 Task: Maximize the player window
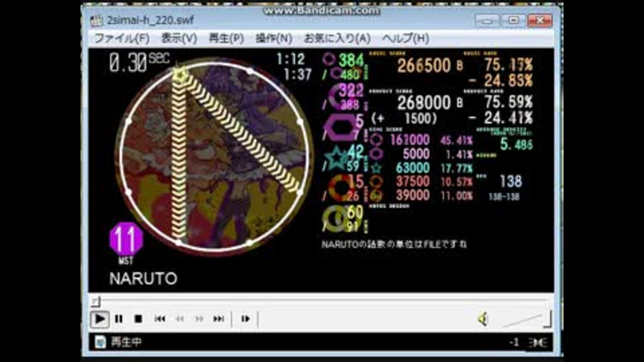click(x=513, y=20)
